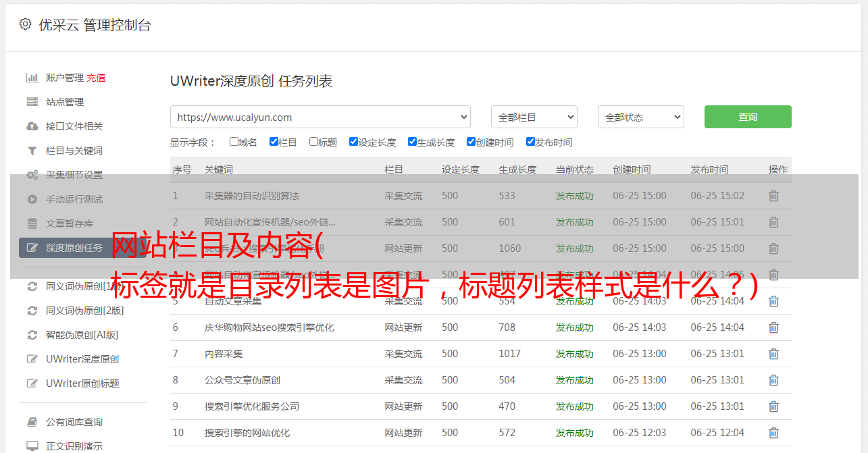Uncheck the 发布时间 checkbox

530,142
